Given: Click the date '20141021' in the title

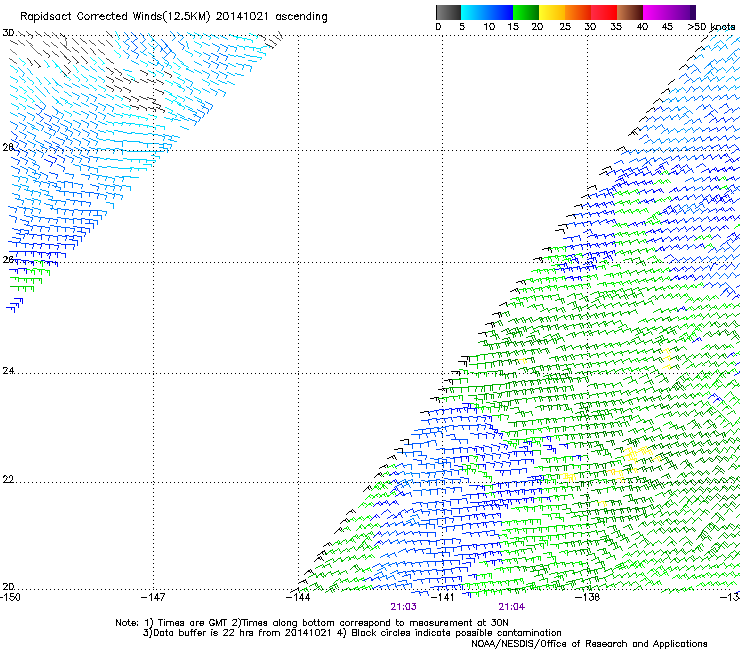Looking at the screenshot, I should pos(242,16).
